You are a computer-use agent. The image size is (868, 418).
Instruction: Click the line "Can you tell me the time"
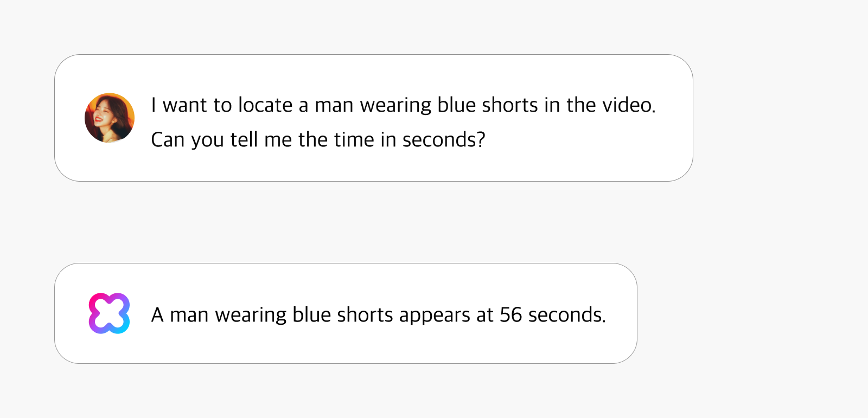click(318, 140)
